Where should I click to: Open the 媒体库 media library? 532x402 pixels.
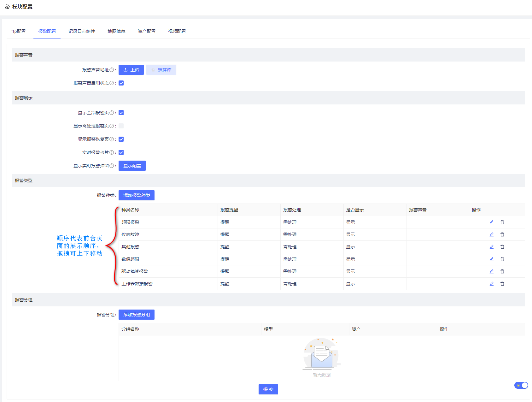pyautogui.click(x=161, y=70)
